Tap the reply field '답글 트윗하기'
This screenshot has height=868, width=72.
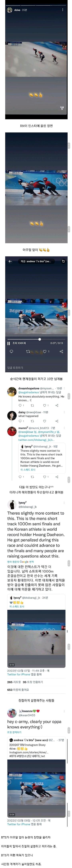15,368
